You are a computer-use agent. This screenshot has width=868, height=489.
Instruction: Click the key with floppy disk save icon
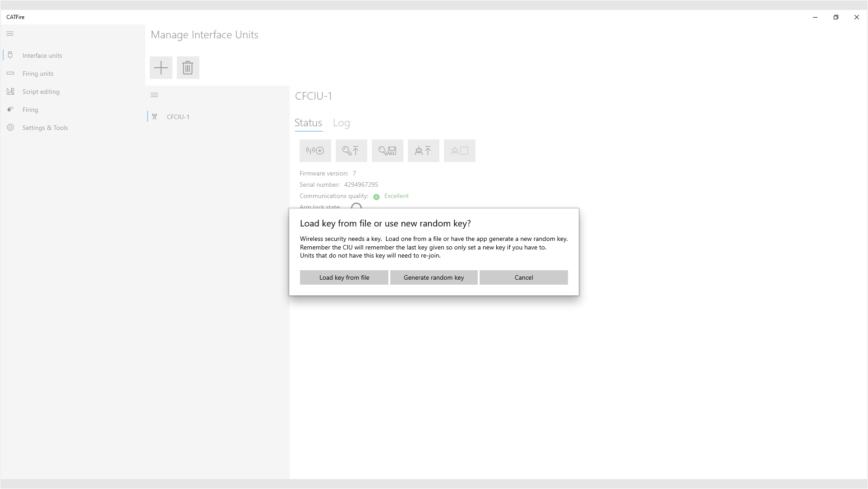point(387,151)
